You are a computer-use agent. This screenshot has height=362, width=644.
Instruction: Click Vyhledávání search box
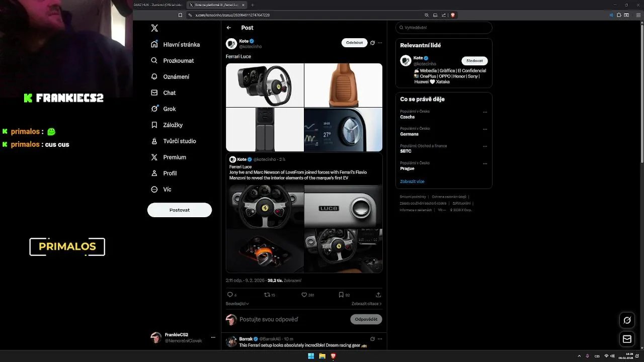pos(444,28)
